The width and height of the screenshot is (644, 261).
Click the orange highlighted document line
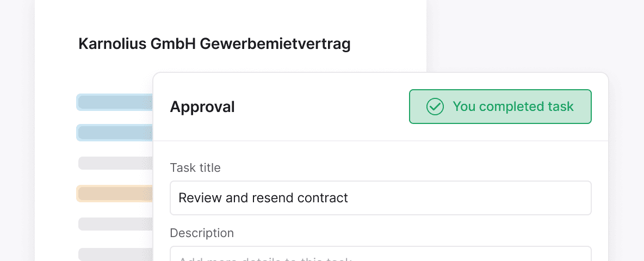[115, 194]
